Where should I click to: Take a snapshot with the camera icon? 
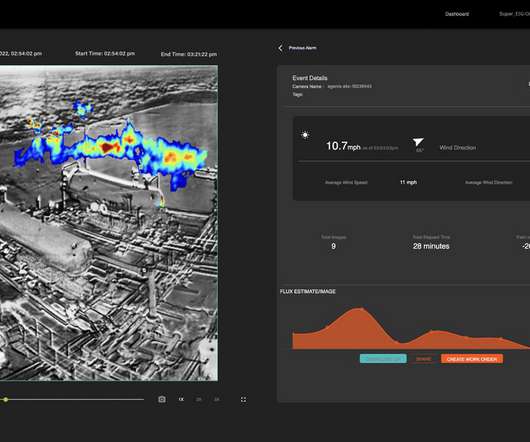point(162,399)
